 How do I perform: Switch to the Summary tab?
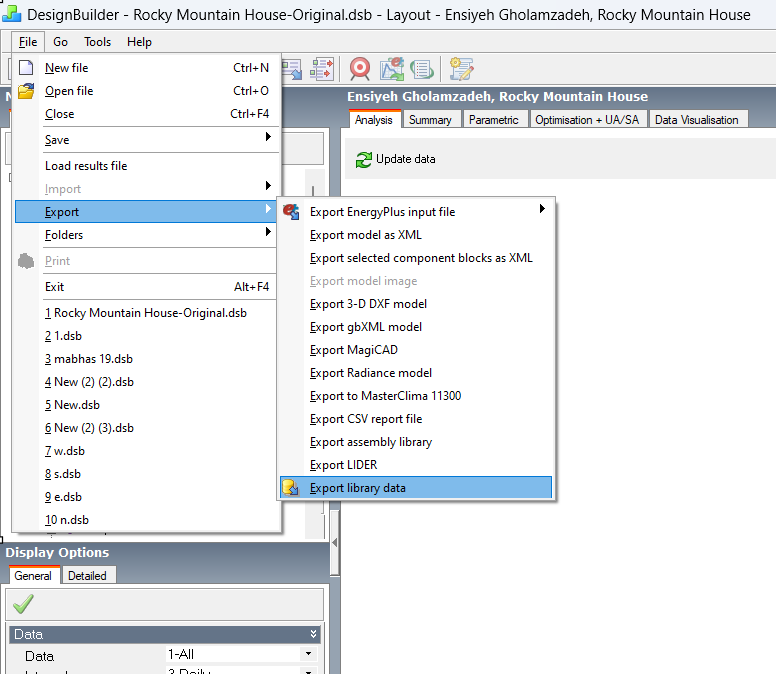click(430, 120)
